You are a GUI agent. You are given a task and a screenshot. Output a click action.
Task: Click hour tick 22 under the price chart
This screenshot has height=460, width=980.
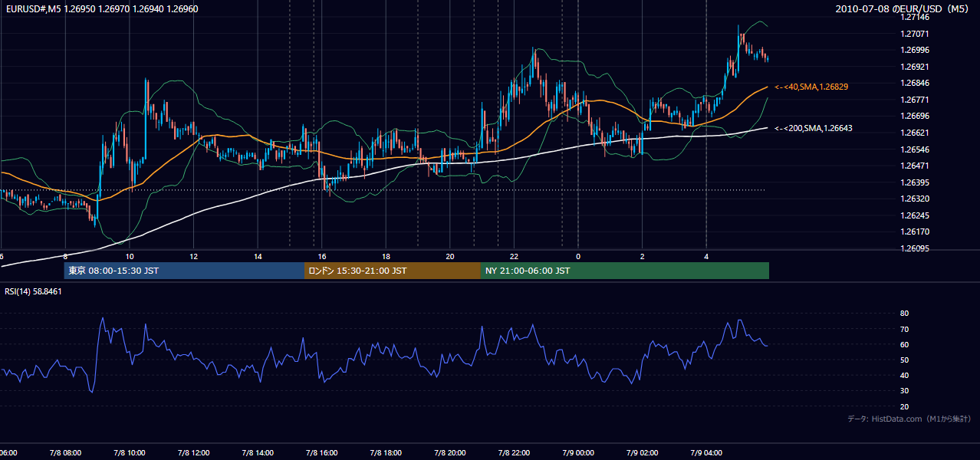[x=515, y=256]
